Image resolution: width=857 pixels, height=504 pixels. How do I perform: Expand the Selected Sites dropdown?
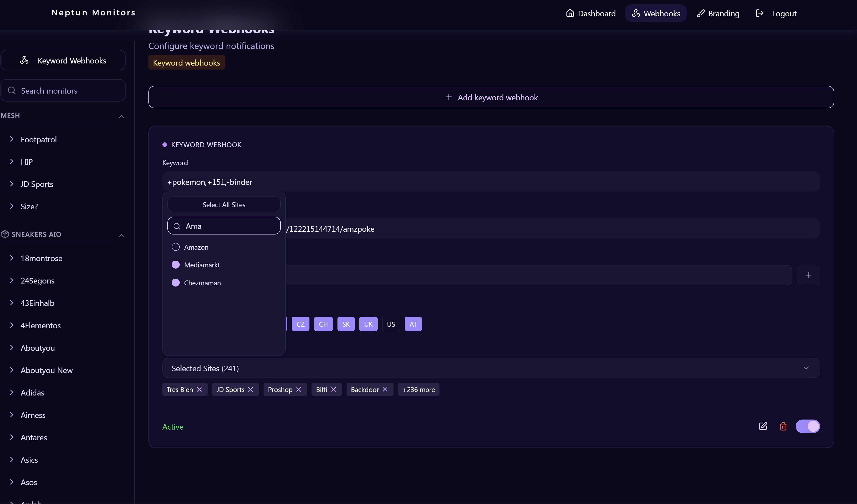(x=806, y=368)
